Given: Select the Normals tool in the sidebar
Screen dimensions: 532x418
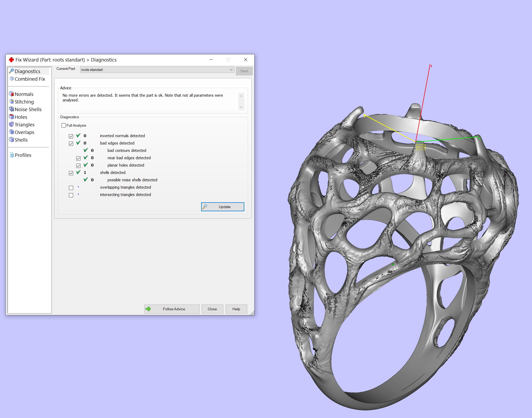Looking at the screenshot, I should click(x=24, y=94).
